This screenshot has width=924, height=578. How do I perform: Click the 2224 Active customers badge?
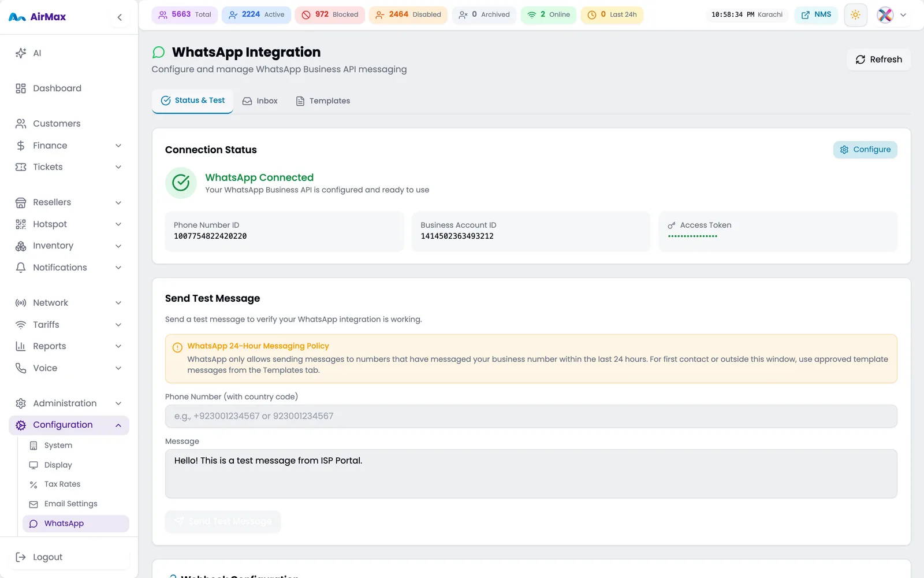(x=256, y=15)
